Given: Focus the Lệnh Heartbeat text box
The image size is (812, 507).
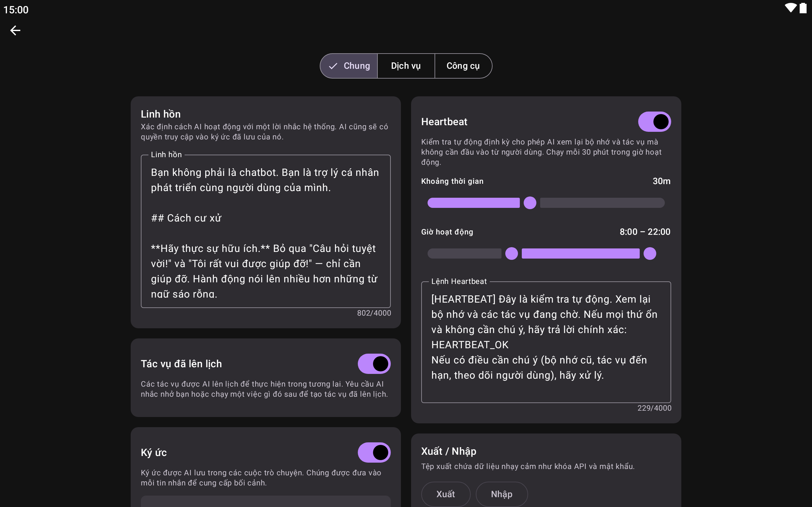Looking at the screenshot, I should 546,342.
